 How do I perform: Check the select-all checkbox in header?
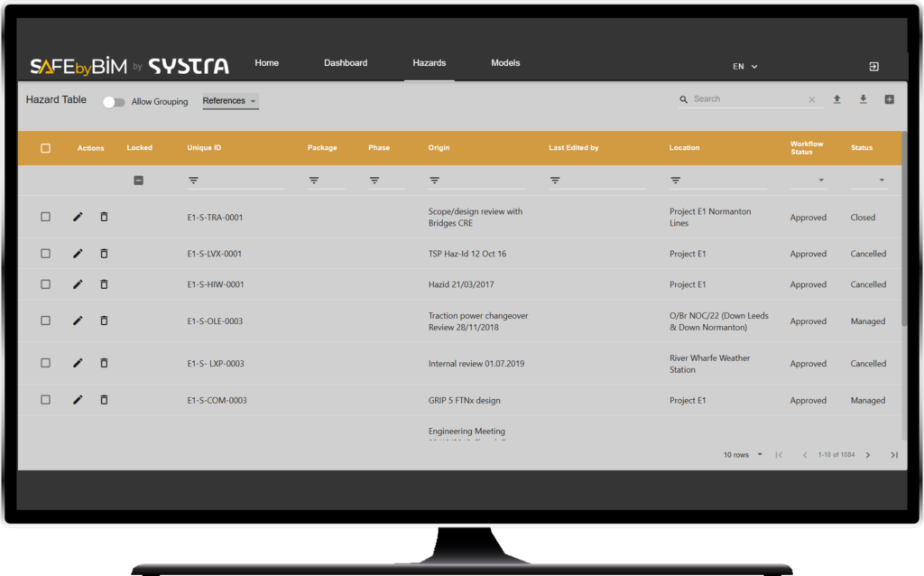45,148
